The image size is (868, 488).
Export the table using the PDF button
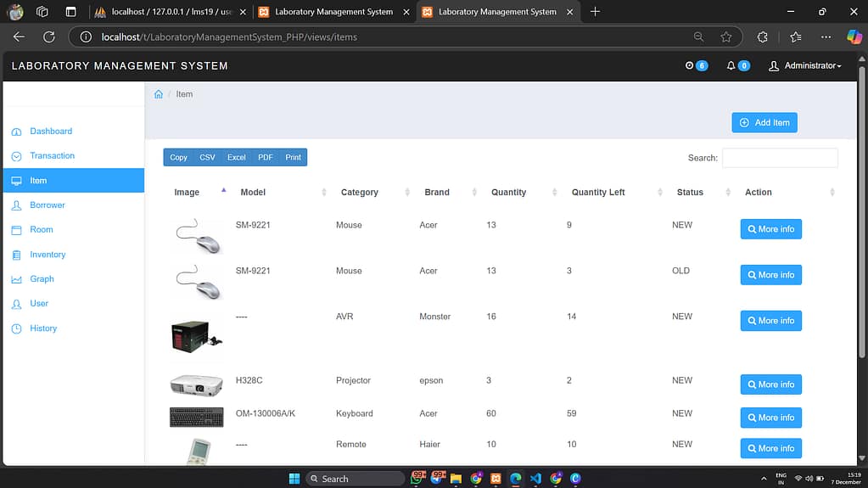(x=266, y=157)
